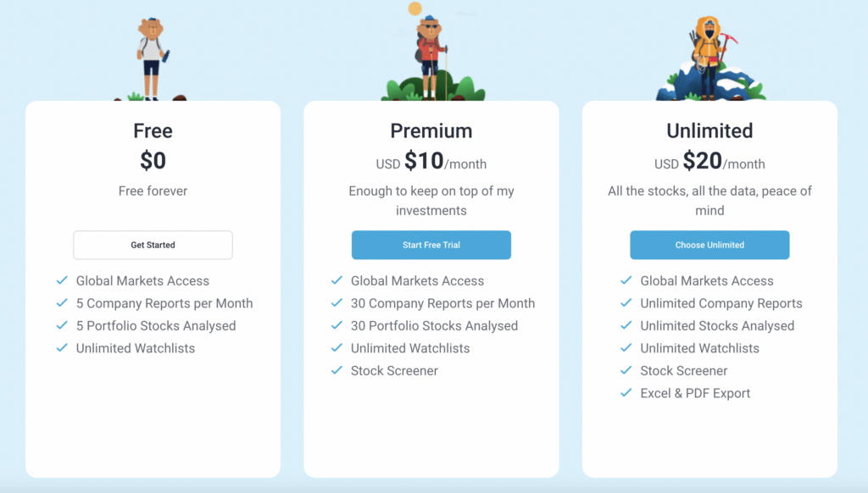Select the Premium plan title
This screenshot has width=868, height=493.
coord(431,131)
